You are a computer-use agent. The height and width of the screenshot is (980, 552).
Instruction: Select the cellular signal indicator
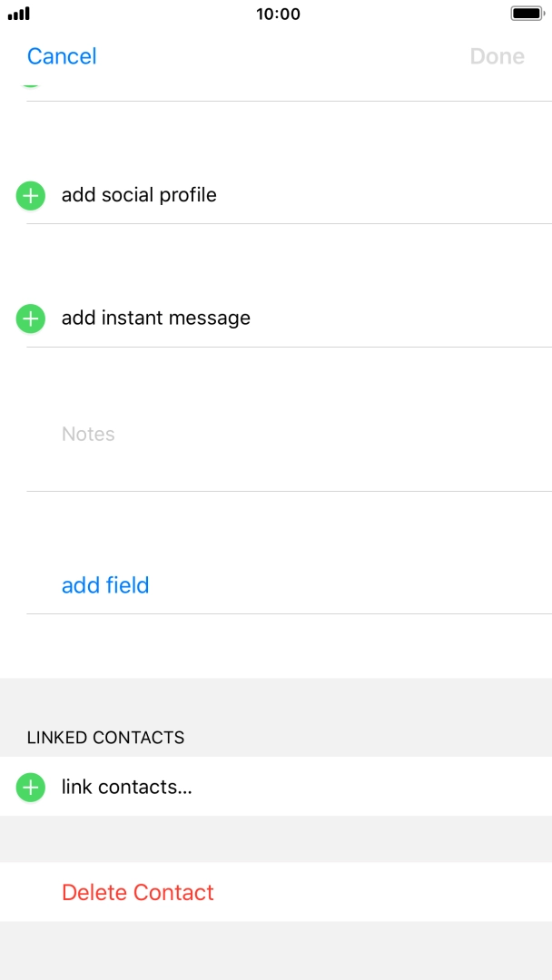coord(18,14)
